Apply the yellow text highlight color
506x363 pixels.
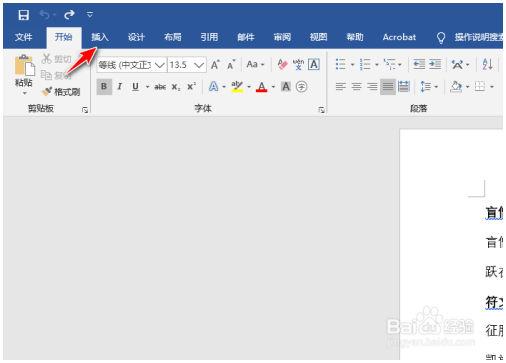[237, 87]
